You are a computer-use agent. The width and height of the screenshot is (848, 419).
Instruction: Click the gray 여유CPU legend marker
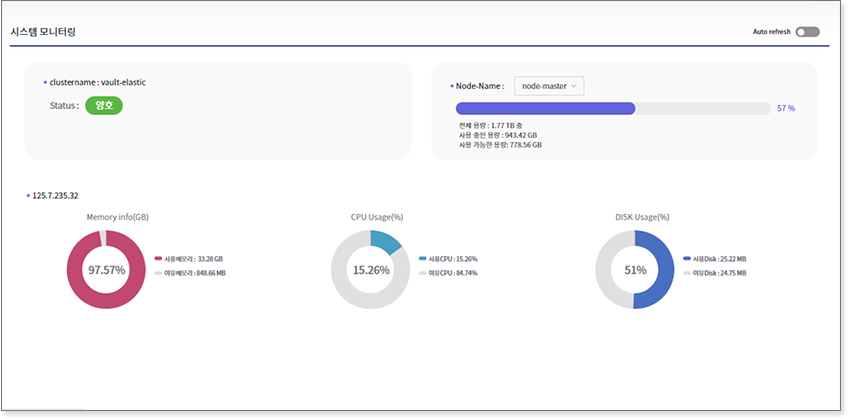[423, 272]
